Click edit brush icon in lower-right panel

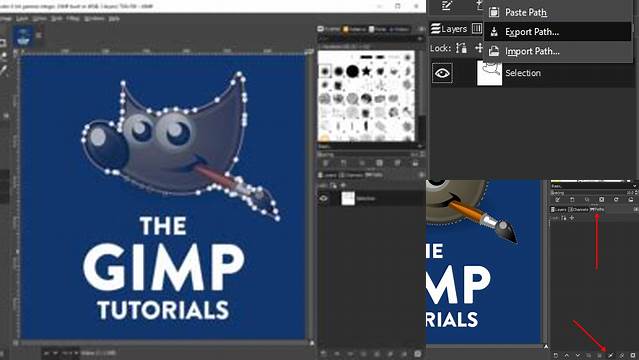[557, 199]
